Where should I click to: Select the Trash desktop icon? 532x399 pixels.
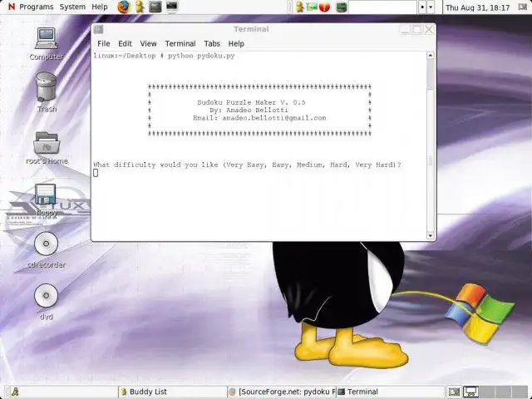coord(47,92)
